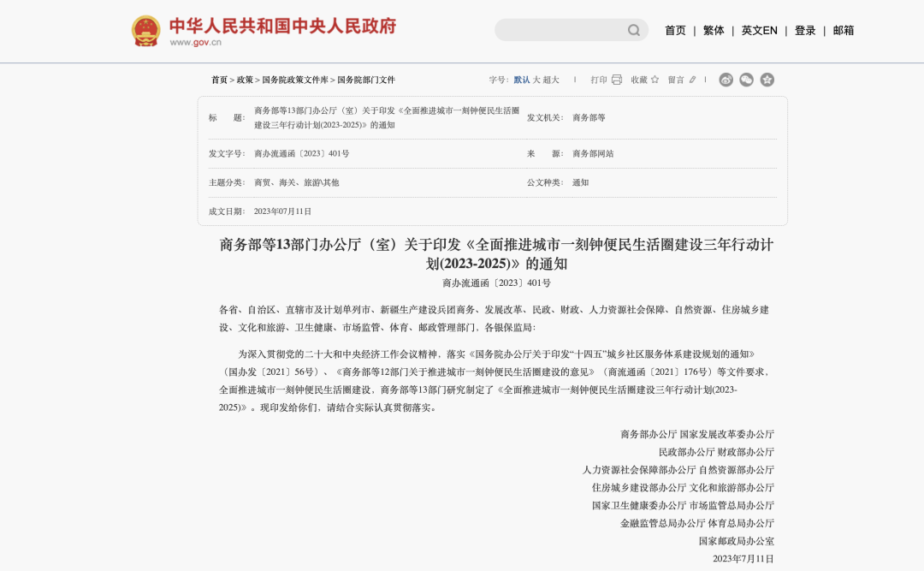This screenshot has width=924, height=571.
Task: Click 商贸、海关、旅游\其他 subject category value
Action: [296, 182]
